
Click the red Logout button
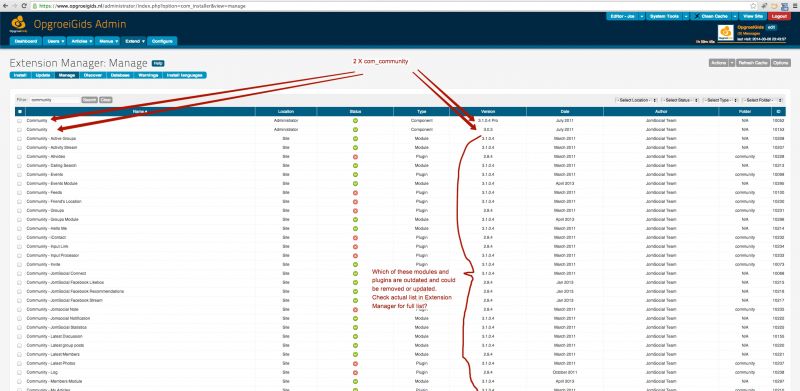pyautogui.click(x=779, y=16)
